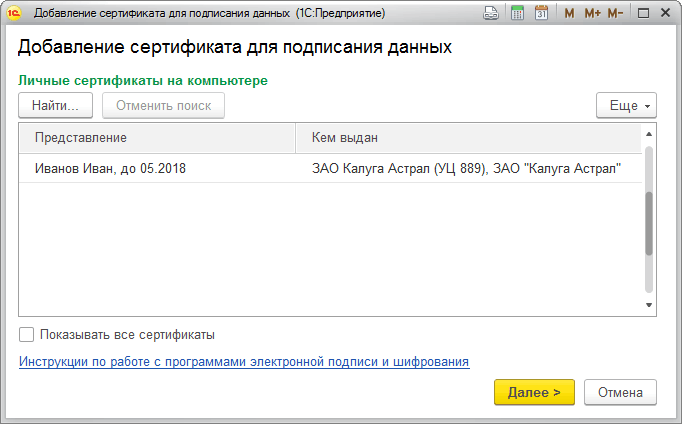
Task: Click the list scrollbar down arrow
Action: pyautogui.click(x=648, y=306)
